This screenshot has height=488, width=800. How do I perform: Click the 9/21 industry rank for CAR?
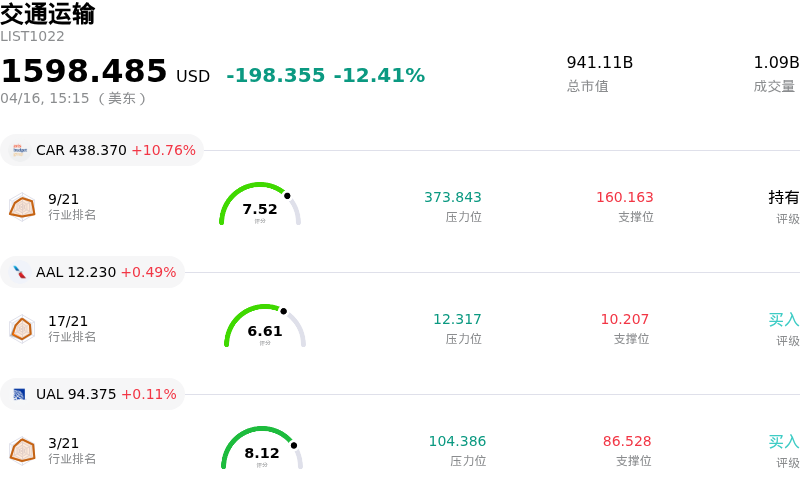click(x=63, y=199)
